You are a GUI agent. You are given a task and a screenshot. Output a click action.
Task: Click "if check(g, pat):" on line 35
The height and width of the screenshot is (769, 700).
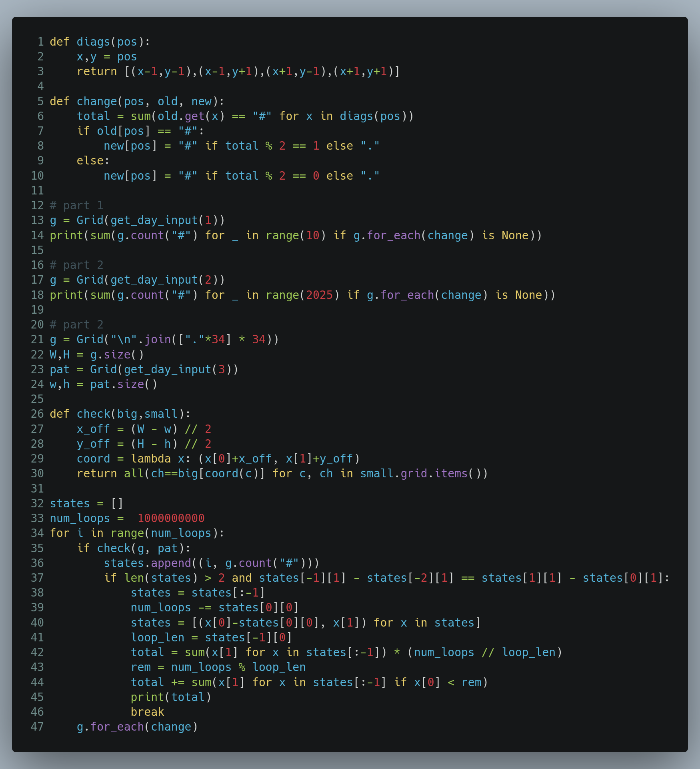(134, 549)
